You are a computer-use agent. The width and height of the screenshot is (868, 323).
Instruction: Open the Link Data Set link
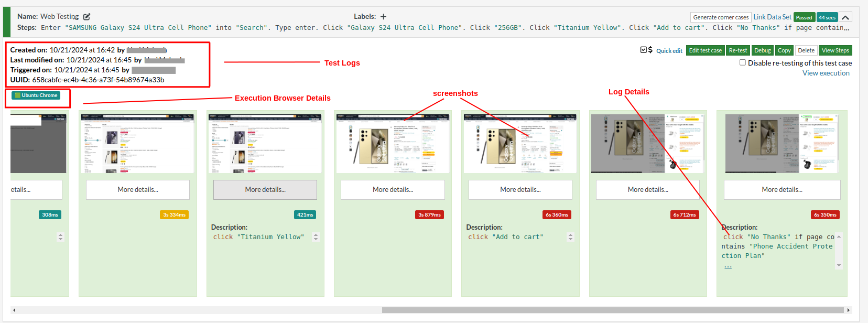click(772, 17)
